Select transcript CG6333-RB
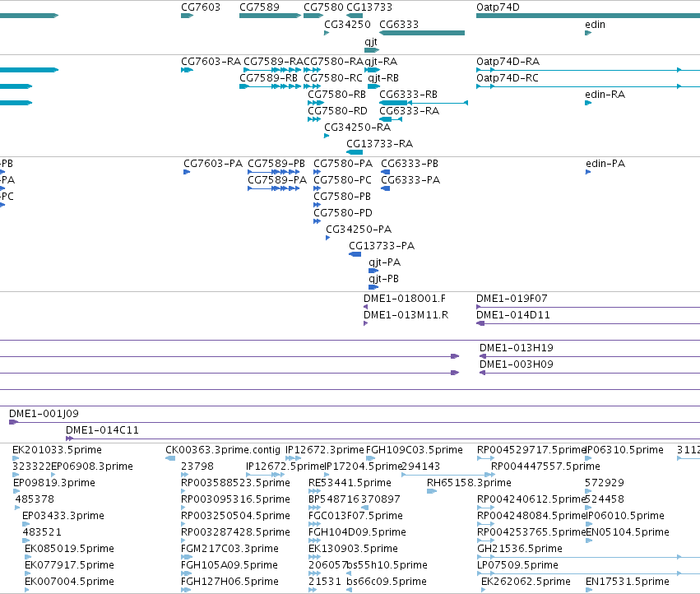 click(408, 95)
